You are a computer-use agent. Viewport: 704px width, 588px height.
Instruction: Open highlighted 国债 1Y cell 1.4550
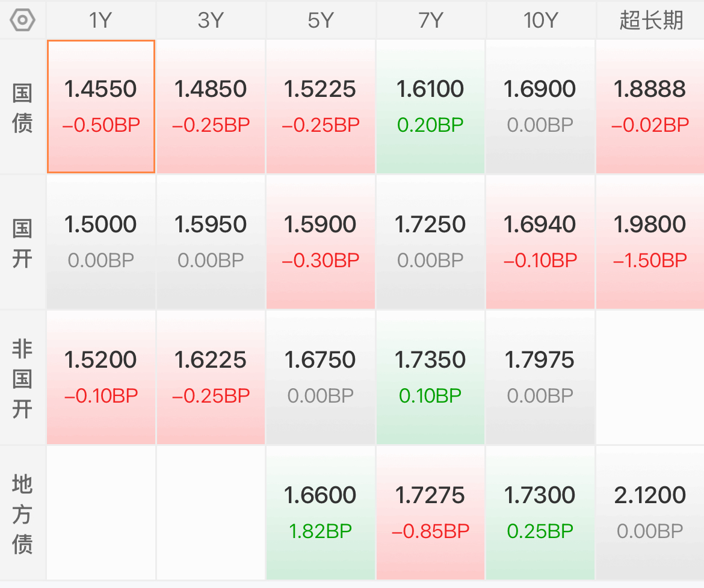pos(101,107)
